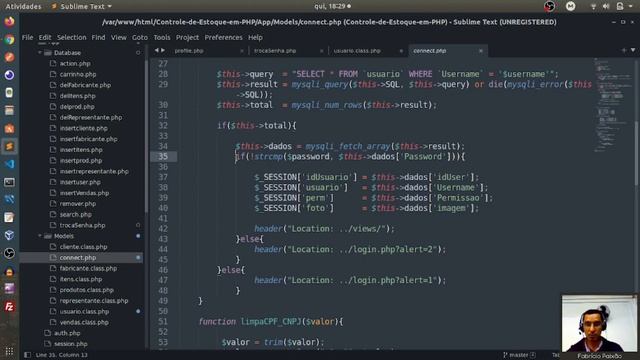Click line number 42 in gutter
The height and width of the screenshot is (360, 640).
click(x=163, y=229)
